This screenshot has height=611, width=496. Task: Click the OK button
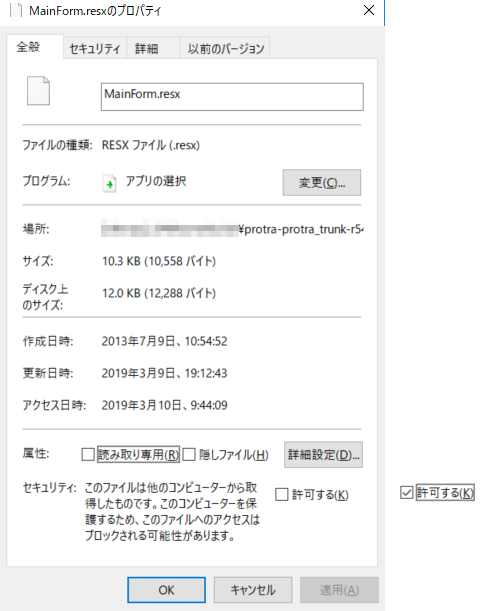point(166,590)
